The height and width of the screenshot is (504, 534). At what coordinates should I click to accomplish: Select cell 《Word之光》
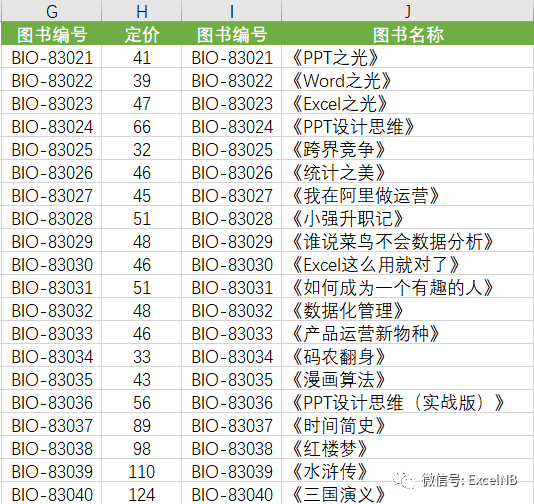408,80
